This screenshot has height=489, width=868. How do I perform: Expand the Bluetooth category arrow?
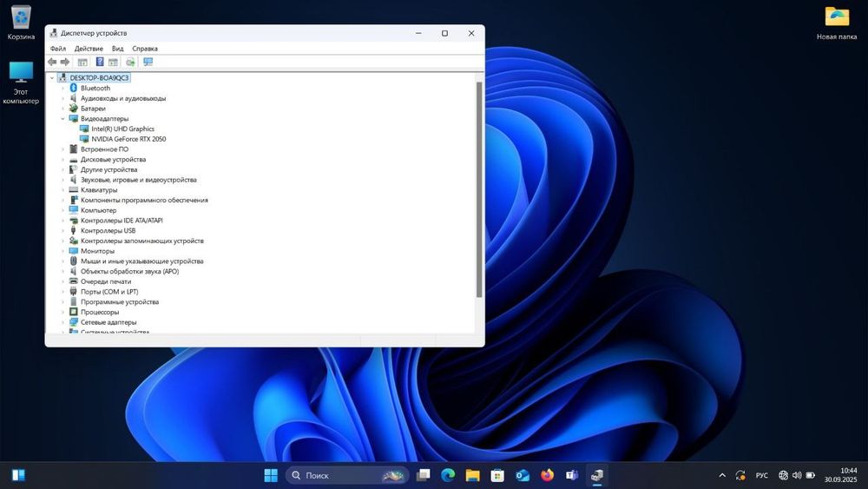click(x=62, y=89)
